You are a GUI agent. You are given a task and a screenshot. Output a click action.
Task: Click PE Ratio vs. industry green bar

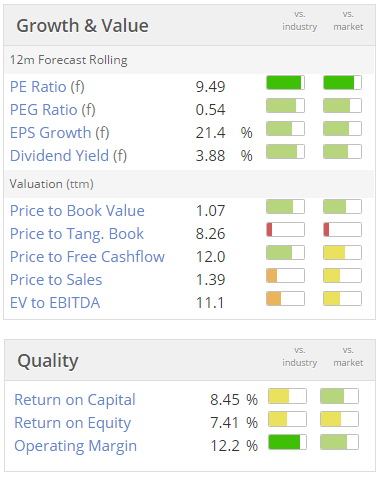(x=285, y=83)
